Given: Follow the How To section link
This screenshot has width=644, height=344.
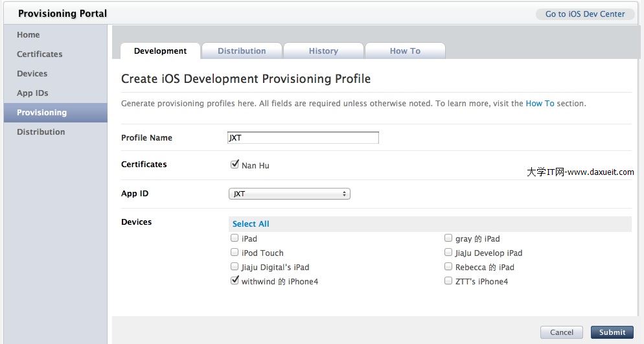Looking at the screenshot, I should 540,104.
